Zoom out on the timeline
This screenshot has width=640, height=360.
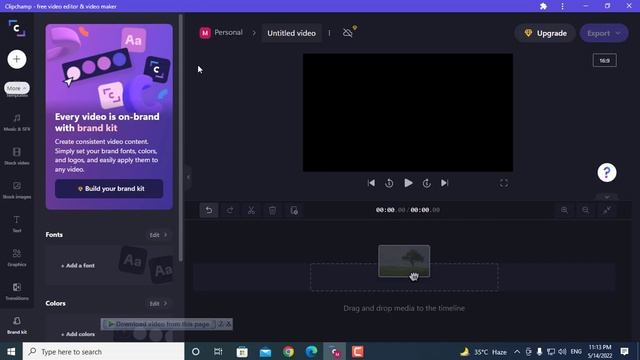click(x=586, y=210)
